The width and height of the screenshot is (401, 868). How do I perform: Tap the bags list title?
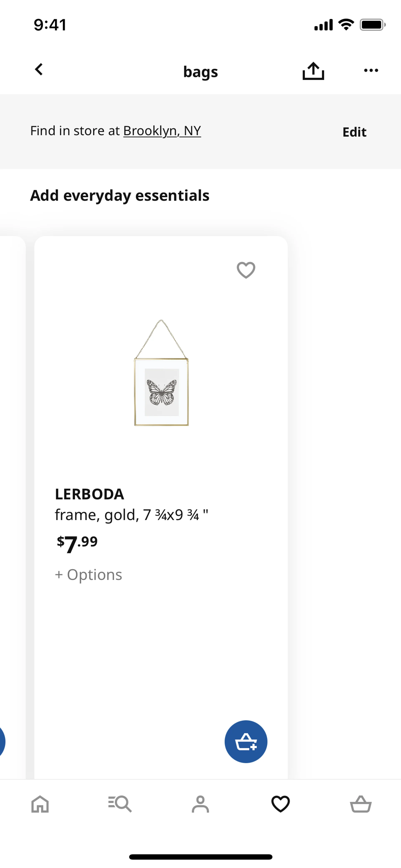[x=200, y=72]
